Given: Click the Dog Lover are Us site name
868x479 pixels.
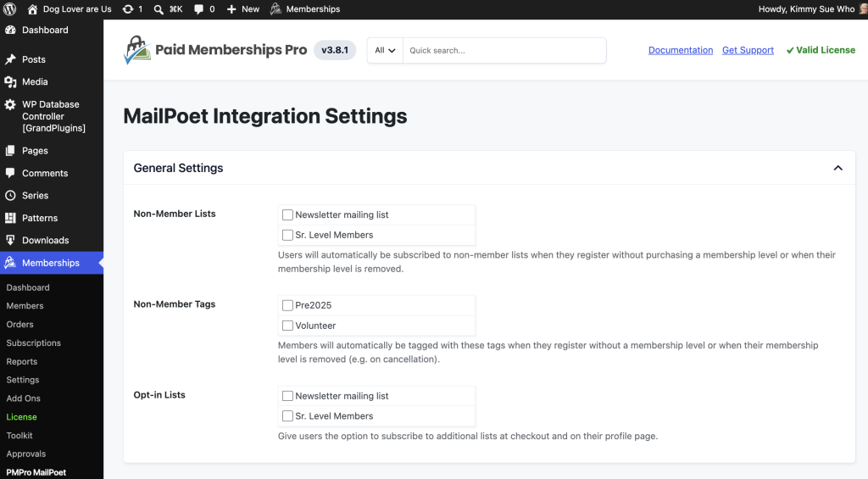Looking at the screenshot, I should pyautogui.click(x=77, y=8).
